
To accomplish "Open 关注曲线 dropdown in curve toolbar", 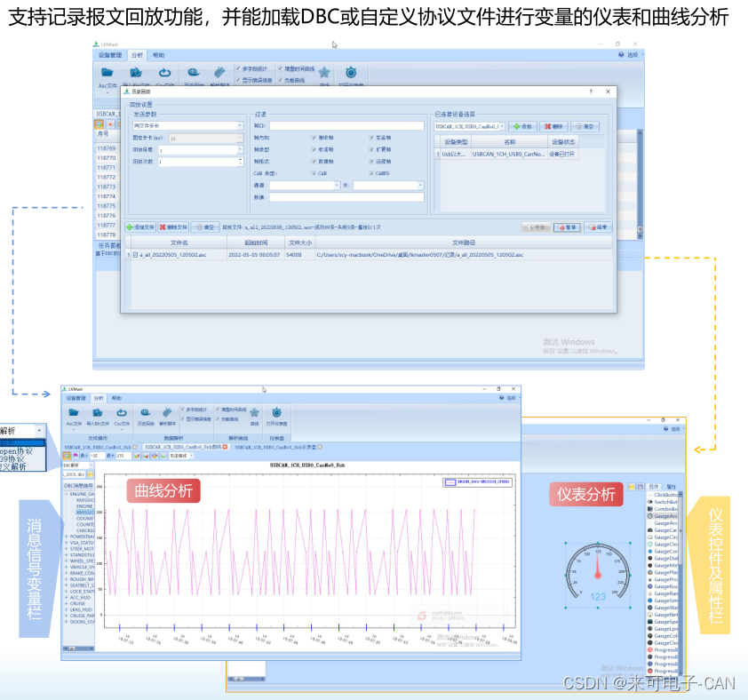I will click(181, 456).
